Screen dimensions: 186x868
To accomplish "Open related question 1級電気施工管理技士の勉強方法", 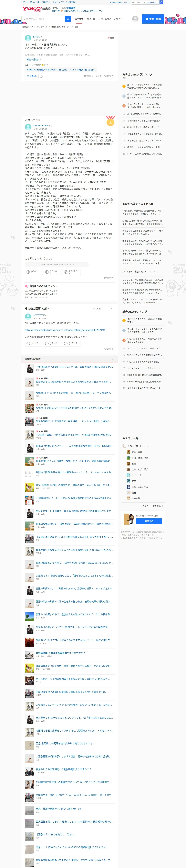I will [x=75, y=782].
